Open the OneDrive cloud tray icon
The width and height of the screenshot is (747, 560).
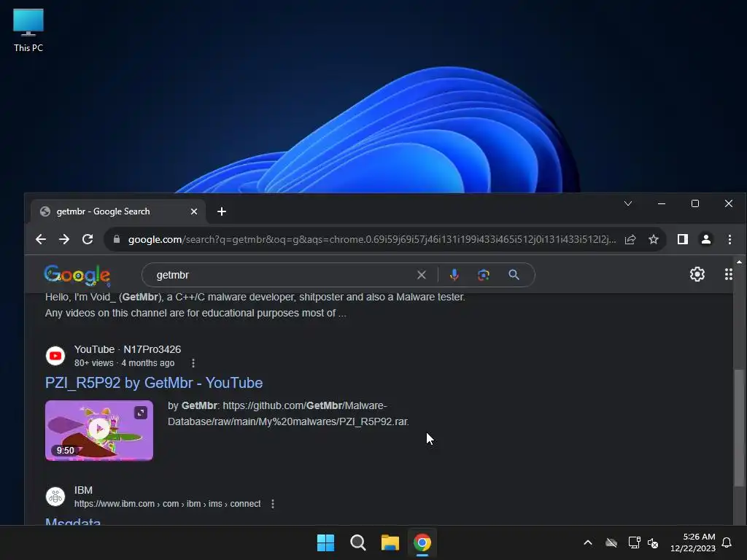[x=611, y=542]
